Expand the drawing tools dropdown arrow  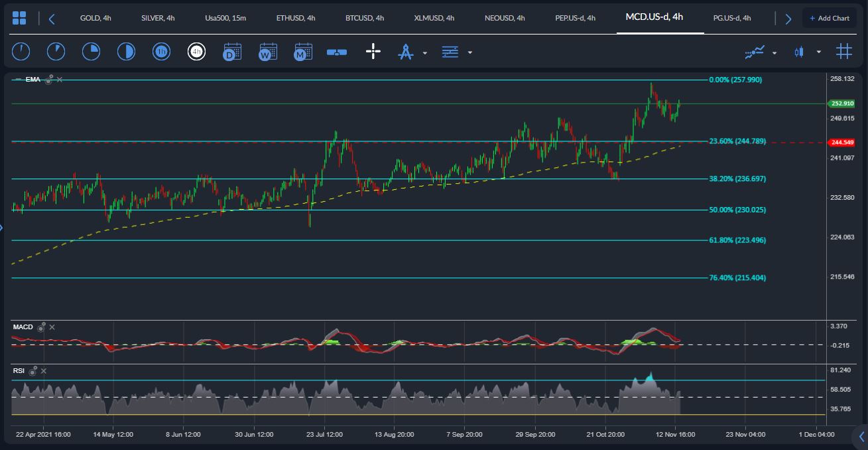[424, 52]
